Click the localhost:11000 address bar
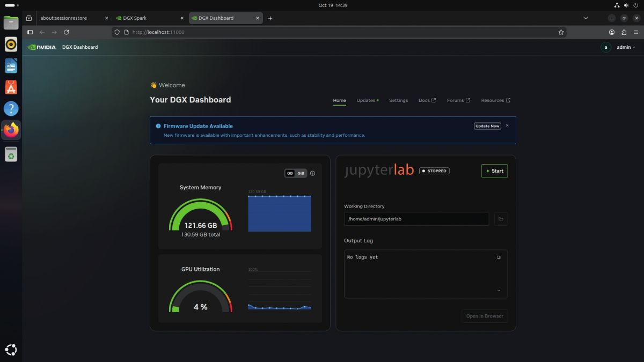644x362 pixels. (x=339, y=32)
